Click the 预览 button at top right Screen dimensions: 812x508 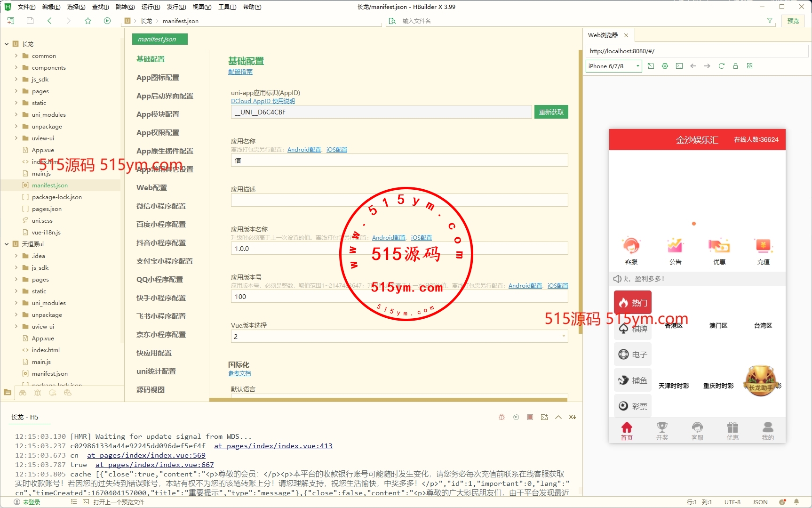click(x=793, y=21)
